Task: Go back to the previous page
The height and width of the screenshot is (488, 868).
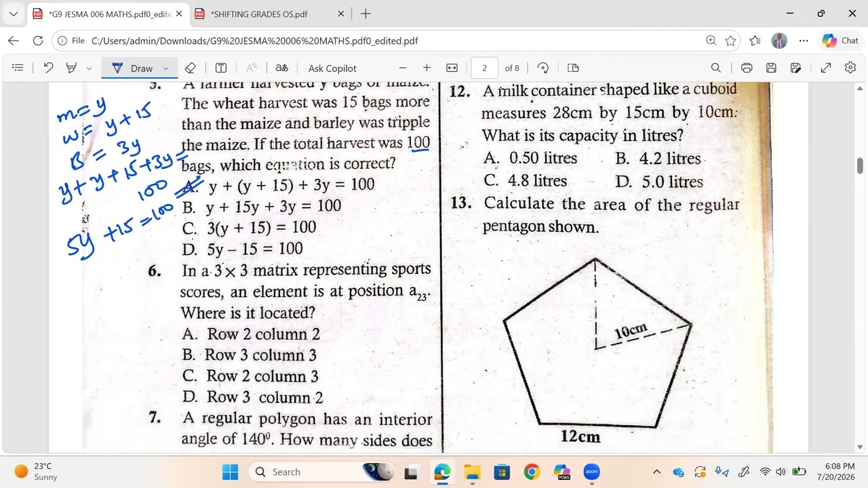Action: (x=14, y=41)
